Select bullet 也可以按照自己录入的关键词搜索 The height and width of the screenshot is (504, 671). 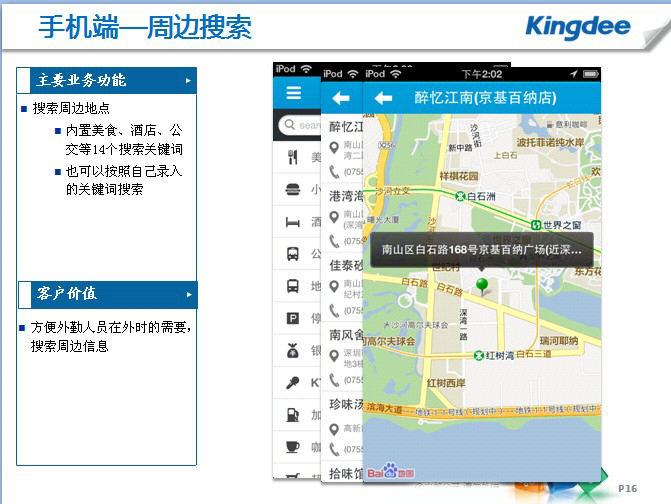(124, 180)
